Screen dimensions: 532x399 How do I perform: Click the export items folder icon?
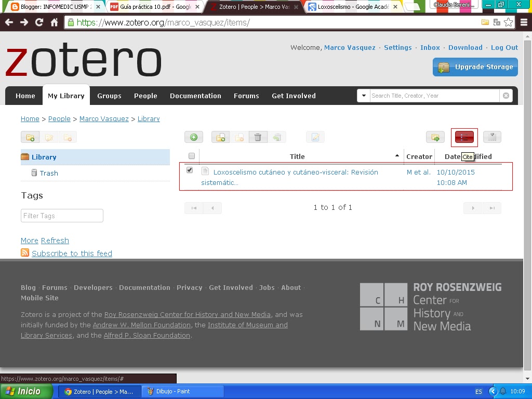435,137
